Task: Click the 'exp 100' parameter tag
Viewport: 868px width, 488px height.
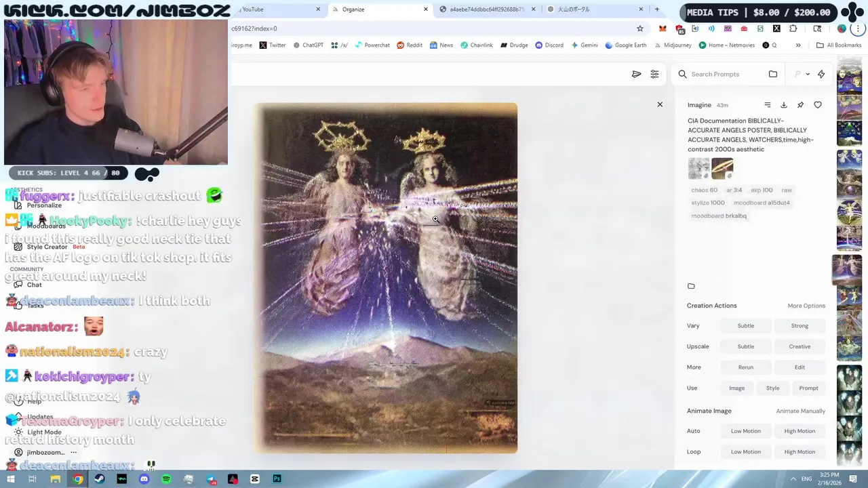Action: tap(762, 190)
